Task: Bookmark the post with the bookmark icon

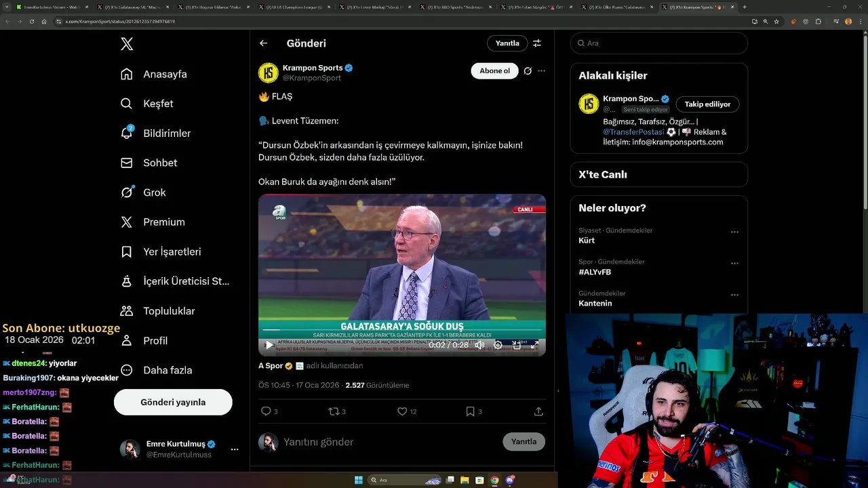Action: (x=471, y=411)
